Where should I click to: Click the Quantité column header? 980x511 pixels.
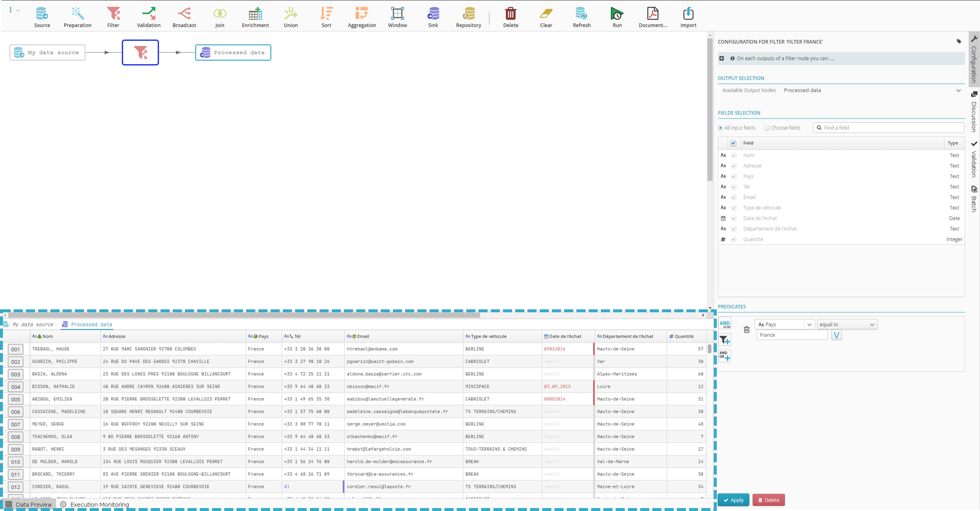click(686, 336)
